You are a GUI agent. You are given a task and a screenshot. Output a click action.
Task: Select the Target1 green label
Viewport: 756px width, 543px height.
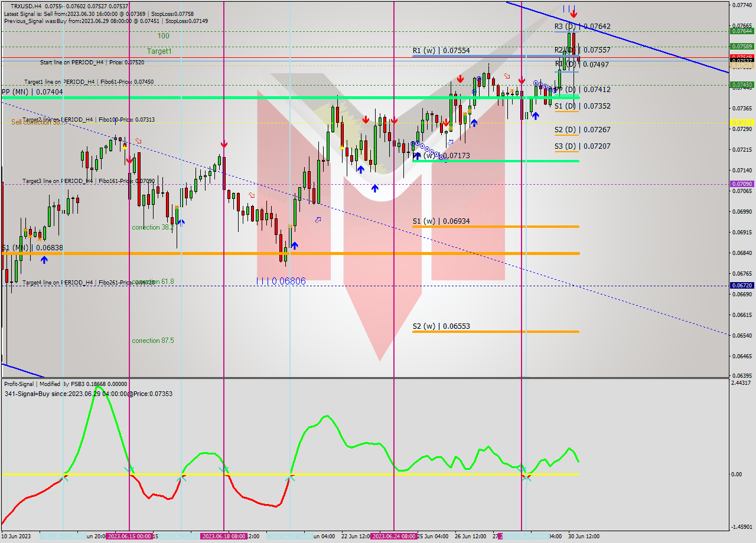(x=159, y=51)
